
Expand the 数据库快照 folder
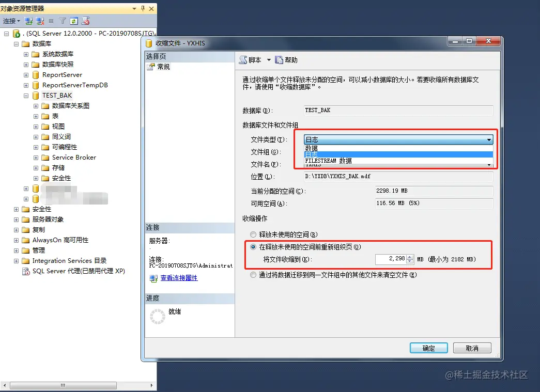pyautogui.click(x=26, y=65)
